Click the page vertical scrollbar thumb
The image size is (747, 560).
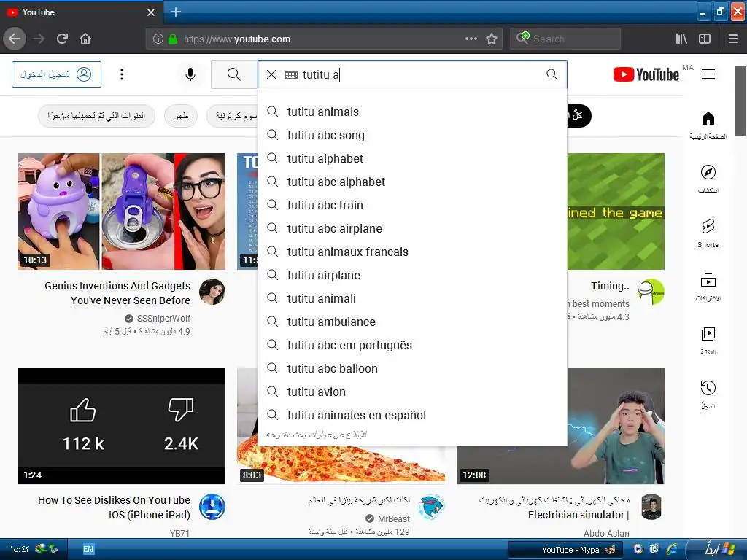point(741,101)
